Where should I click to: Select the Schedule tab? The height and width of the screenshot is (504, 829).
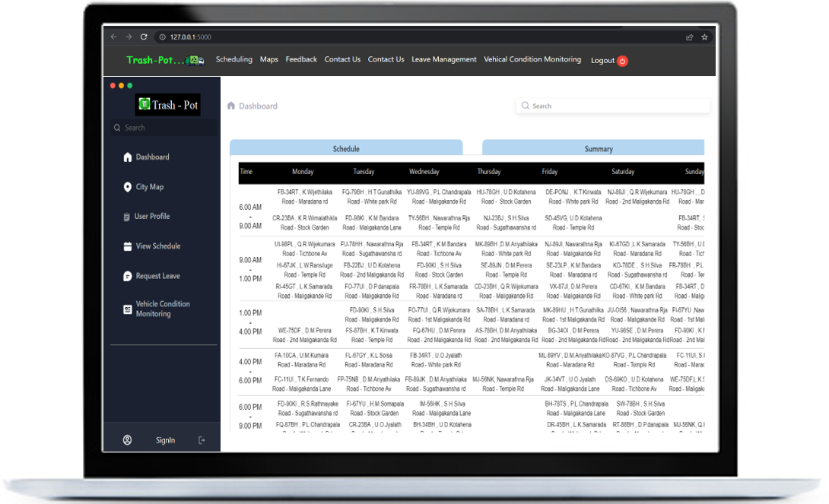pyautogui.click(x=346, y=148)
